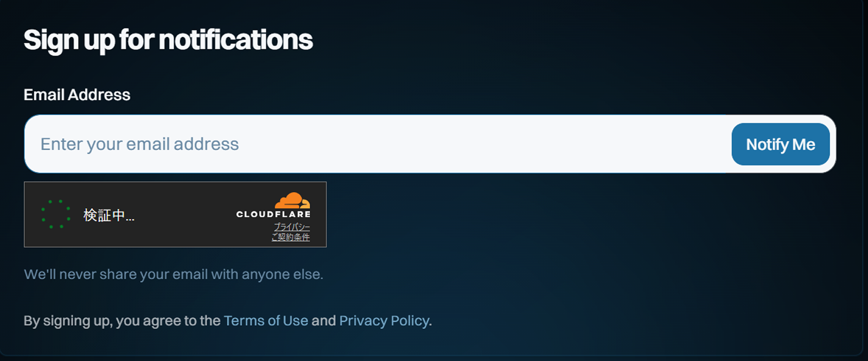Click the "Sign up for notifications" heading
This screenshot has height=361, width=868.
pos(168,40)
